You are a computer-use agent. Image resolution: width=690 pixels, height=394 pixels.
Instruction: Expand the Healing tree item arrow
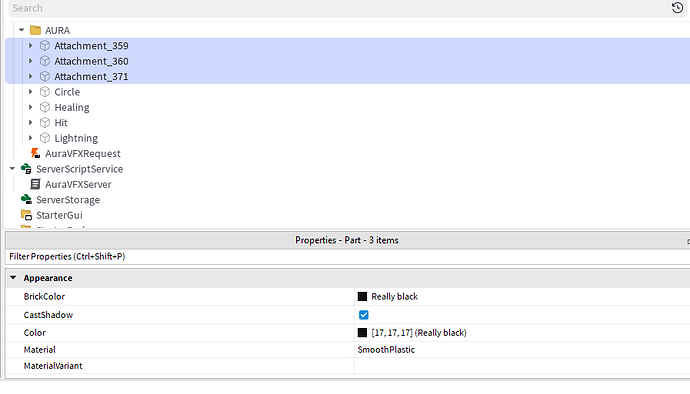tap(30, 107)
